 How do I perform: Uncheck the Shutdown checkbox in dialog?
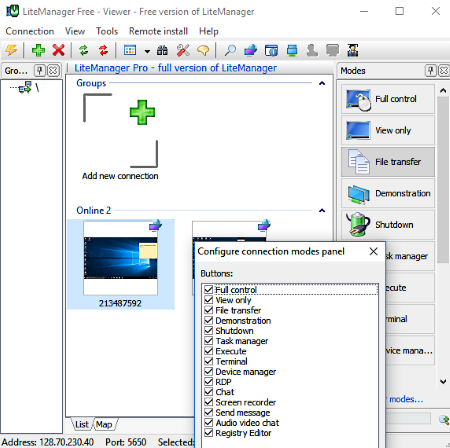(209, 330)
